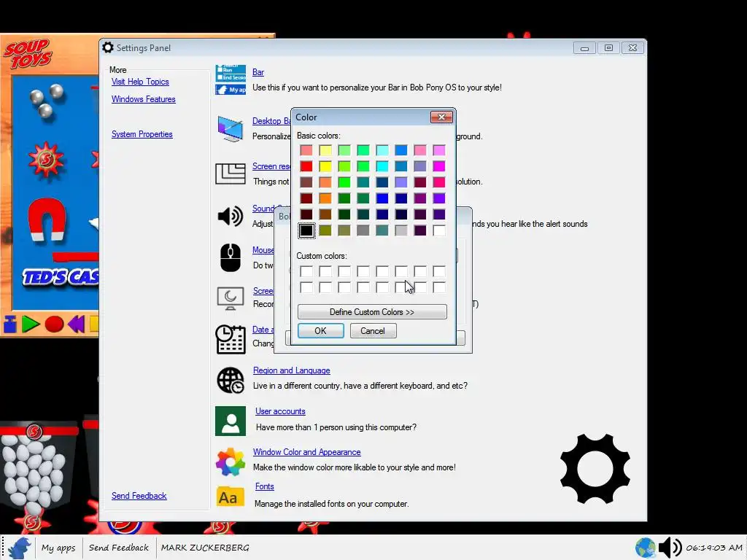Image resolution: width=747 pixels, height=560 pixels.
Task: Click the taskbar clock
Action: pyautogui.click(x=714, y=548)
